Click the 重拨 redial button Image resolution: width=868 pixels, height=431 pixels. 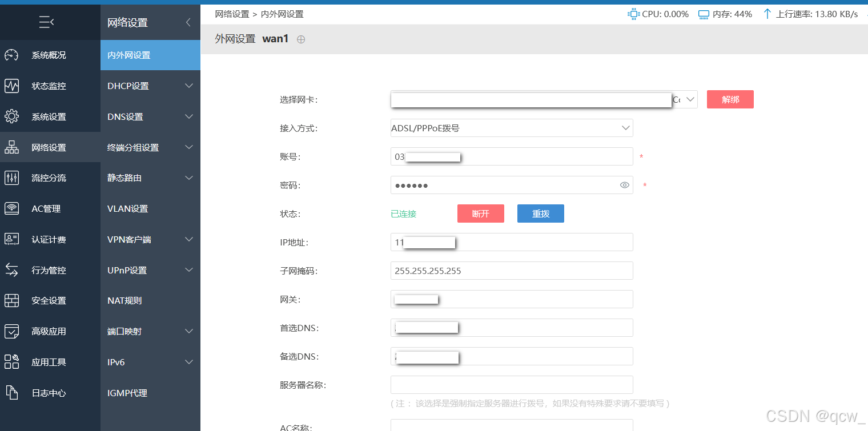pos(541,214)
